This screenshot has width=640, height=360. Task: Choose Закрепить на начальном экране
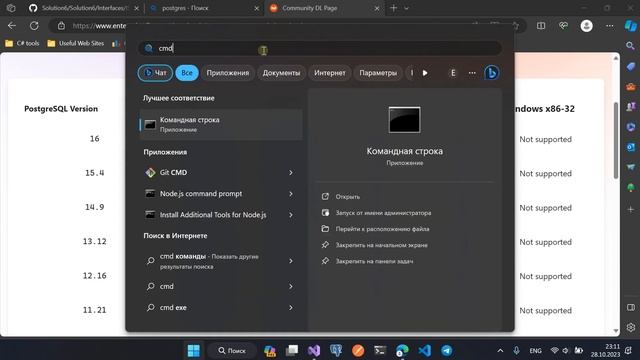[374, 245]
